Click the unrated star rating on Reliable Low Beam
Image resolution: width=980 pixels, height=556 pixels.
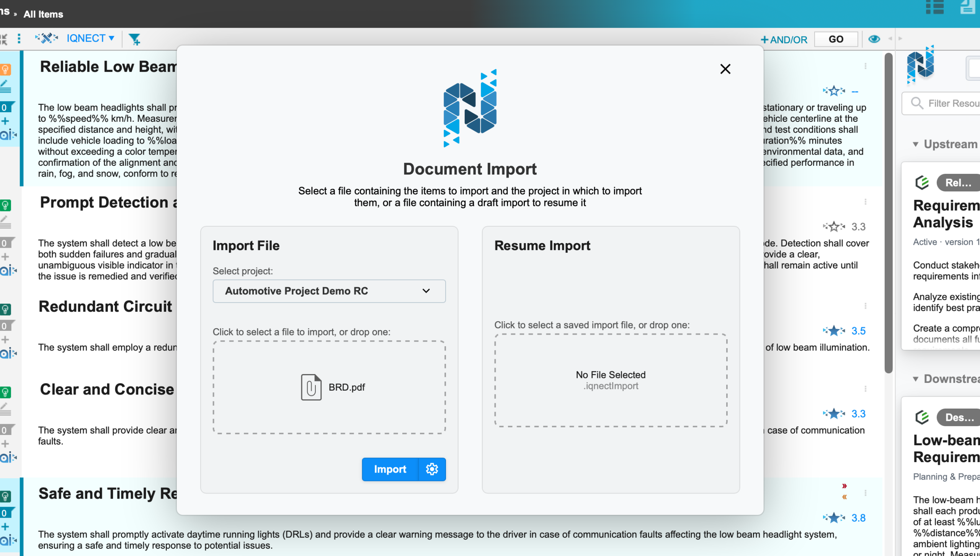[834, 91]
